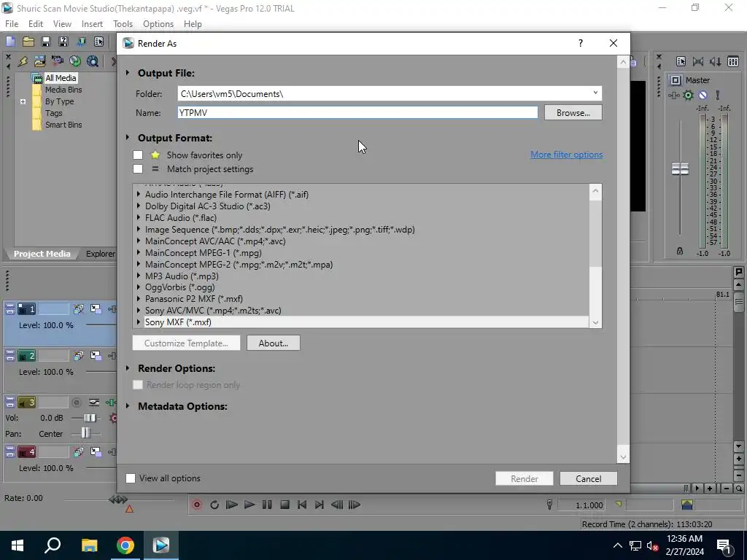This screenshot has width=747, height=560.
Task: Open Google Chrome from Windows taskbar
Action: pyautogui.click(x=125, y=545)
